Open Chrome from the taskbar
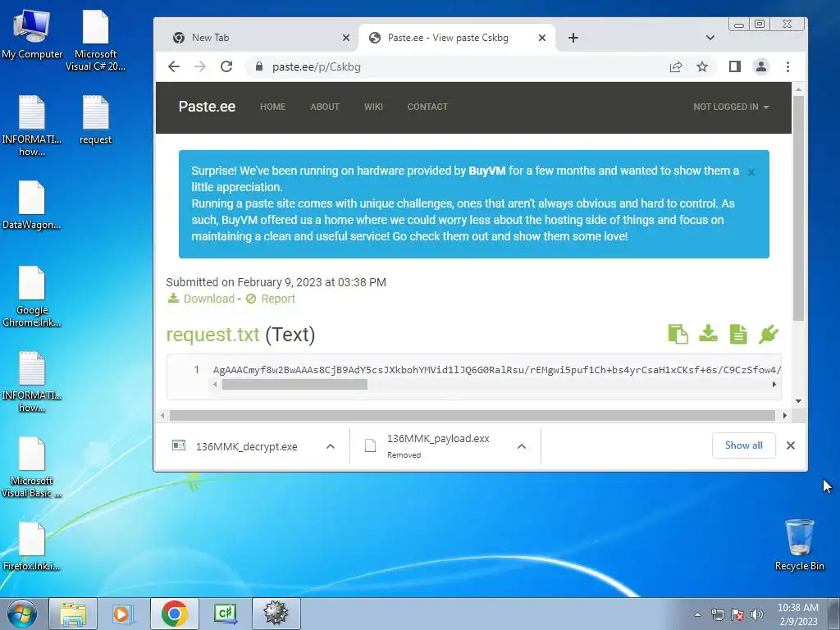This screenshot has height=630, width=840. [x=175, y=614]
